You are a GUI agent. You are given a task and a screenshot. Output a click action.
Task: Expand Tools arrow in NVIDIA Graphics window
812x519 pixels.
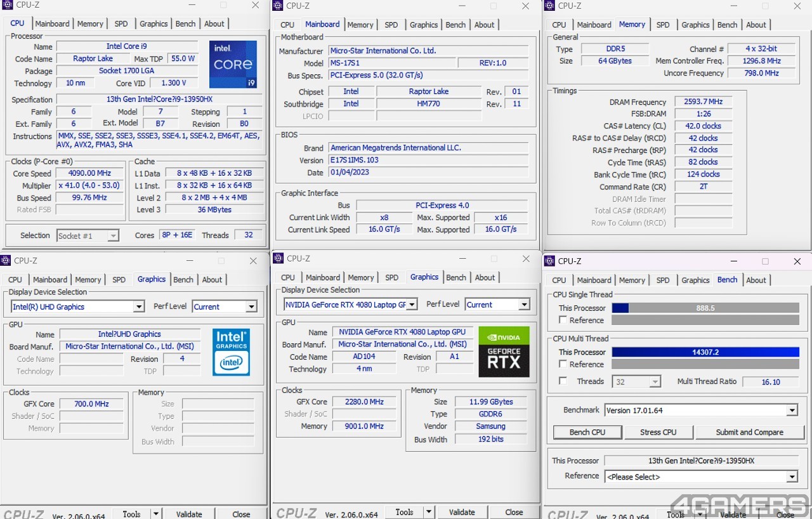[429, 512]
